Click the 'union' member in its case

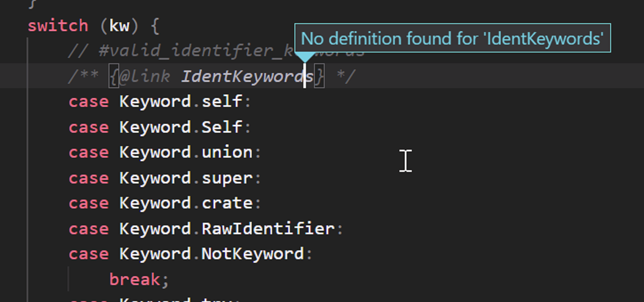(227, 152)
